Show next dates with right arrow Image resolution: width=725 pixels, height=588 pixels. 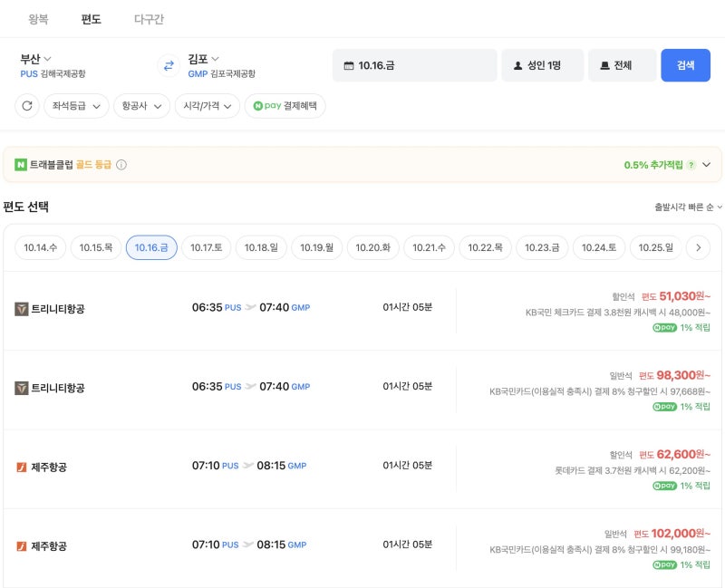pos(698,247)
